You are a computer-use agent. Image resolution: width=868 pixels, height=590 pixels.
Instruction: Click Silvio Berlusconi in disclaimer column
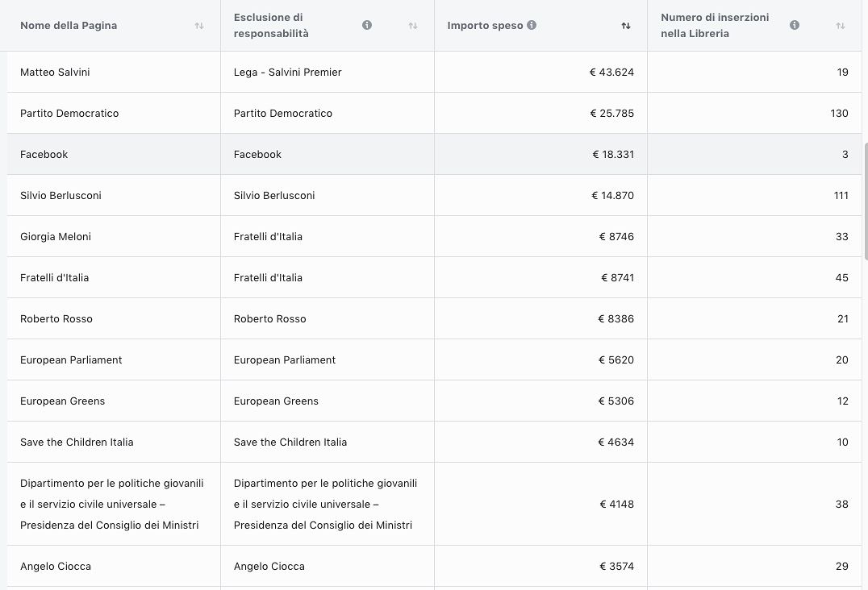tap(274, 195)
